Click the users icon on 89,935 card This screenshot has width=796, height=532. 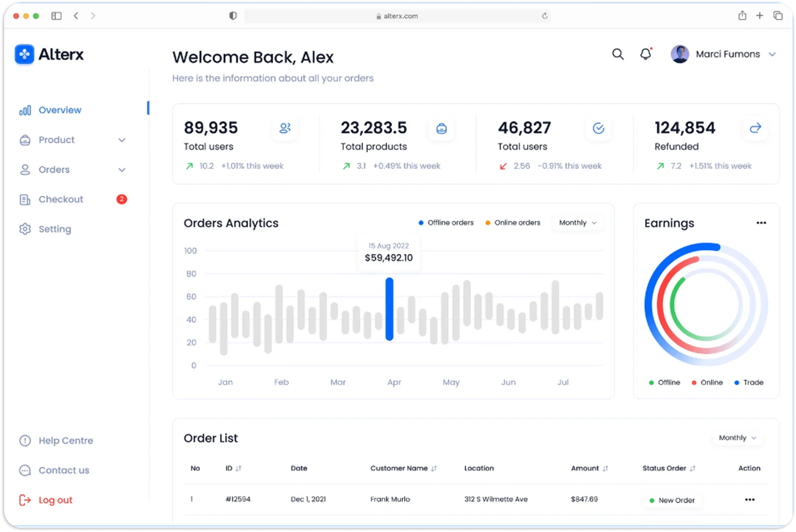(285, 128)
